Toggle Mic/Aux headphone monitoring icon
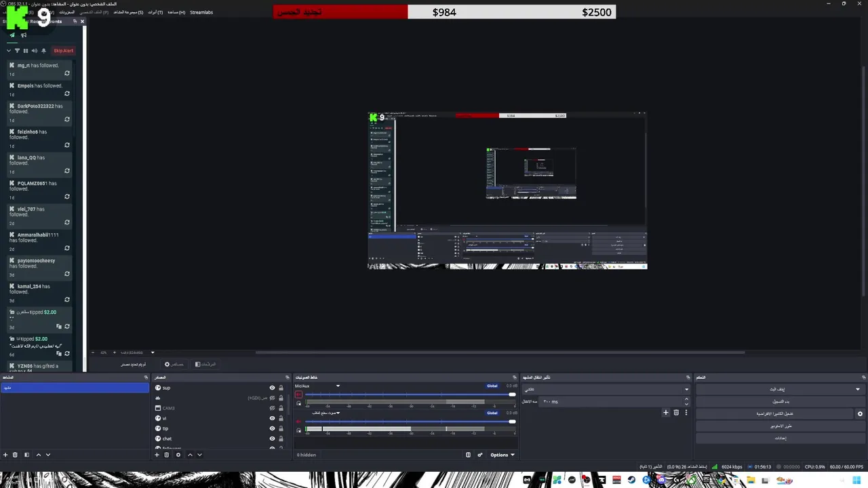868x488 pixels. pos(298,403)
